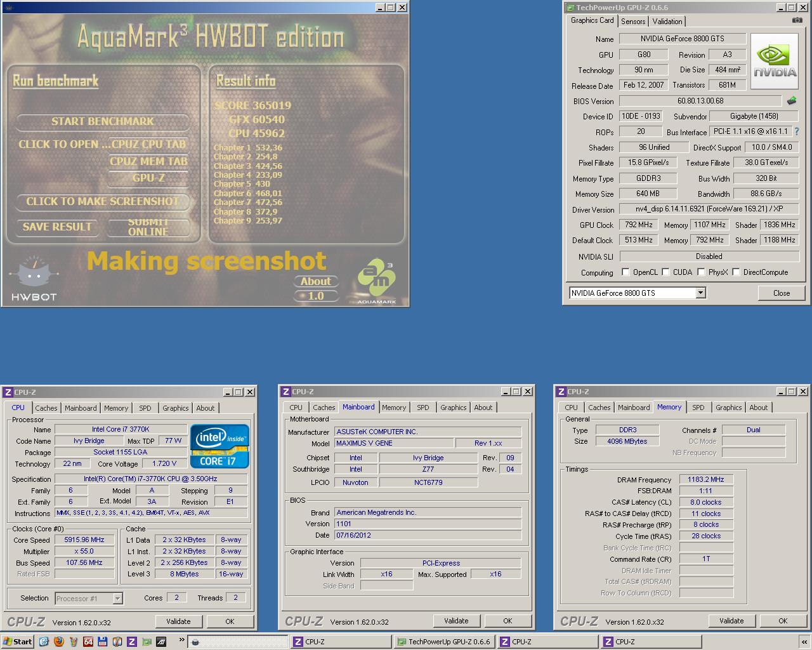Screen dimensions: 812x650
Task: Switch to the Sensors tab in GPU-Z
Action: 633,21
